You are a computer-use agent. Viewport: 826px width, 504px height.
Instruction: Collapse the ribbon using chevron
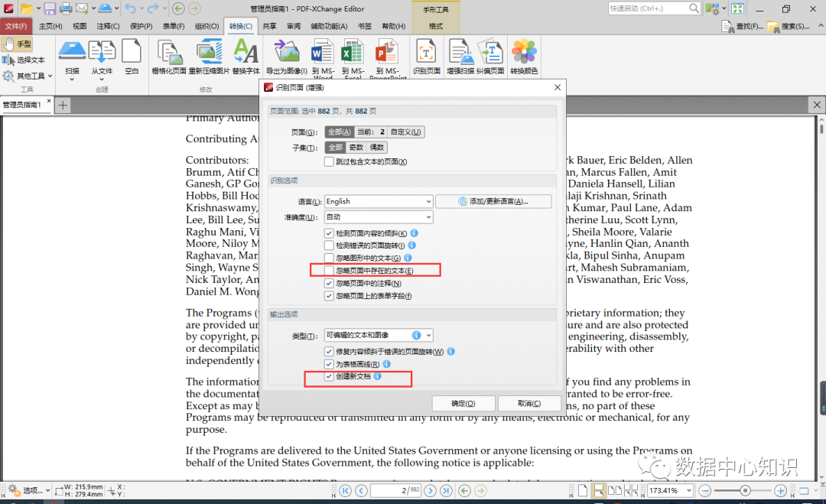click(x=821, y=26)
